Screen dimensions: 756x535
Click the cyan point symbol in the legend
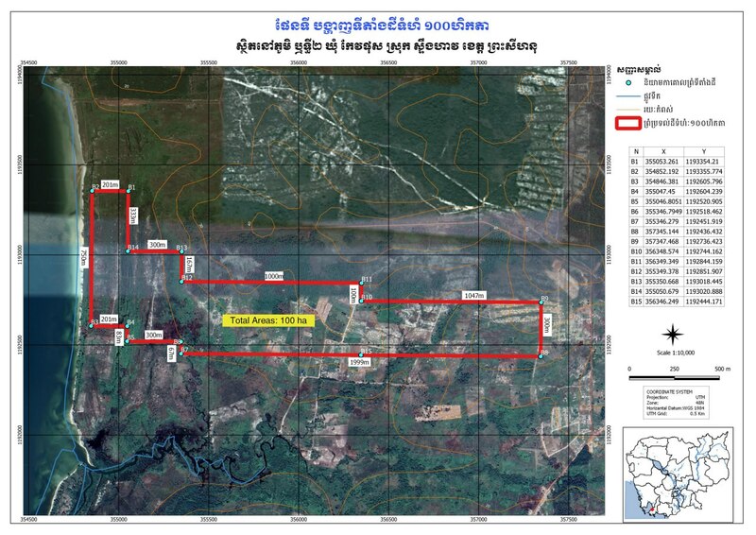(x=628, y=83)
